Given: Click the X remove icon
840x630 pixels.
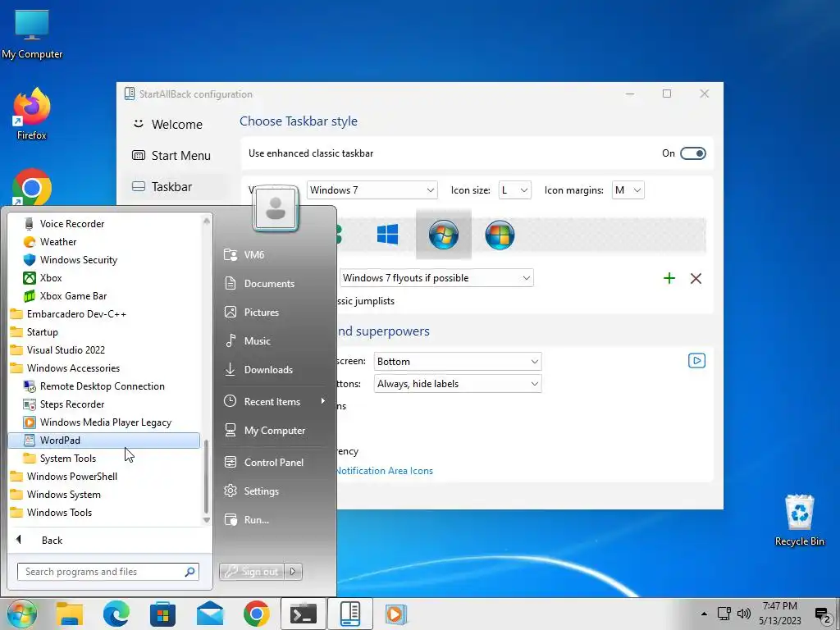Looking at the screenshot, I should click(696, 279).
